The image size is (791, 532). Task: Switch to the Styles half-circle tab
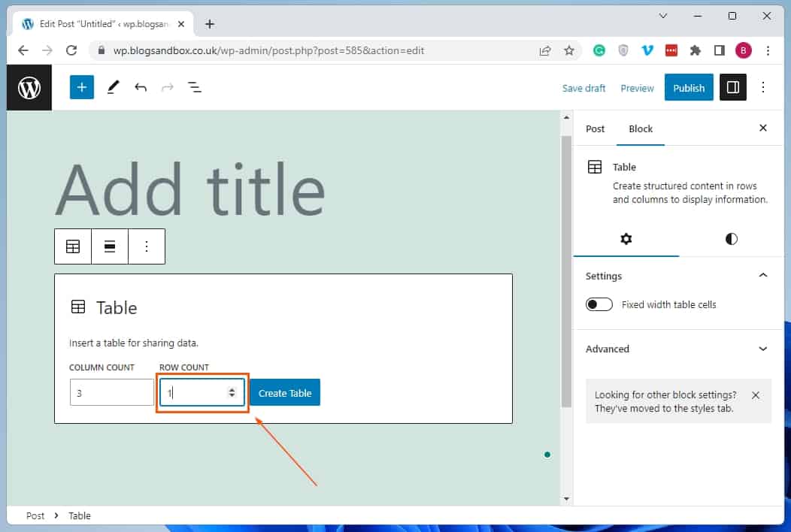point(731,238)
